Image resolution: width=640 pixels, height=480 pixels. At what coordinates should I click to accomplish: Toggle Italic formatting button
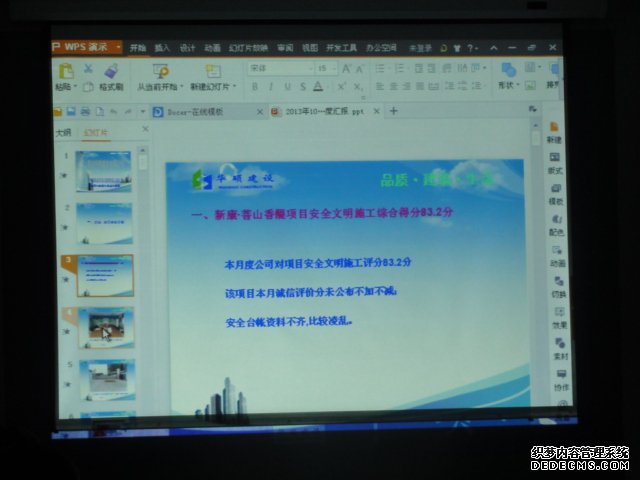click(x=270, y=87)
